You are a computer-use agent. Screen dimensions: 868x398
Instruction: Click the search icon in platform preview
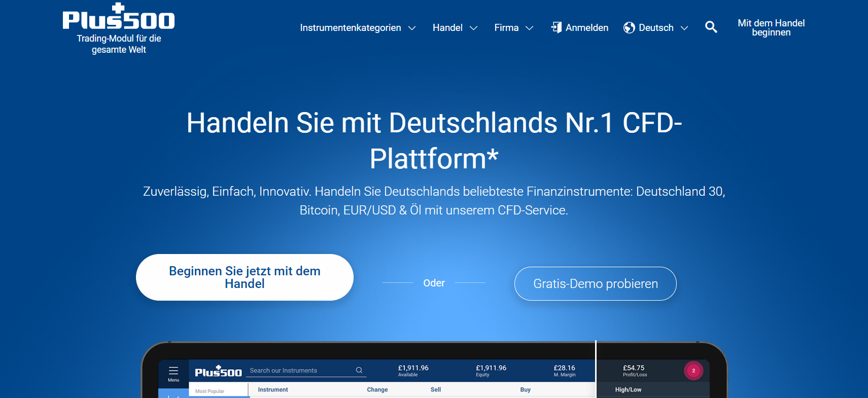(359, 370)
